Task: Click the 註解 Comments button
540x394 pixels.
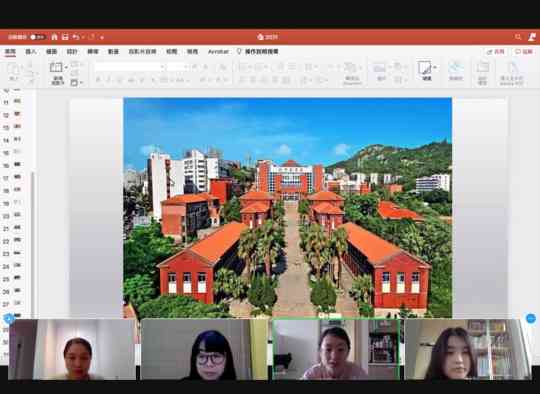Action: pos(524,52)
